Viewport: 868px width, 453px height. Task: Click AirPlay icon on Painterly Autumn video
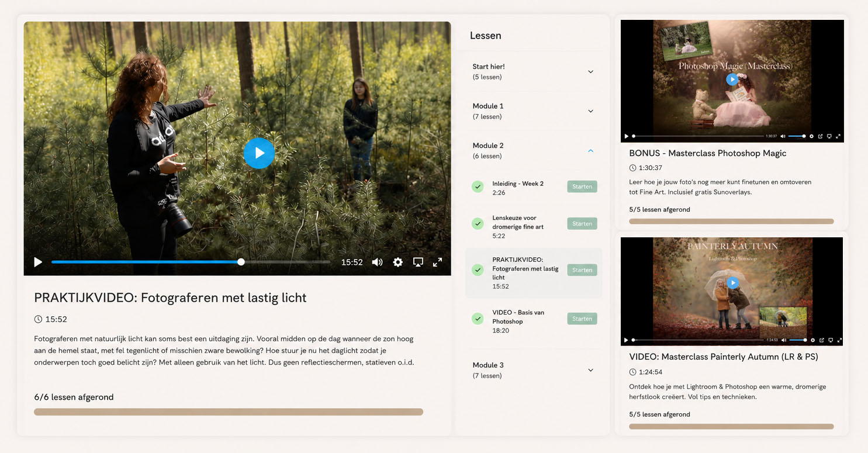[x=830, y=340]
